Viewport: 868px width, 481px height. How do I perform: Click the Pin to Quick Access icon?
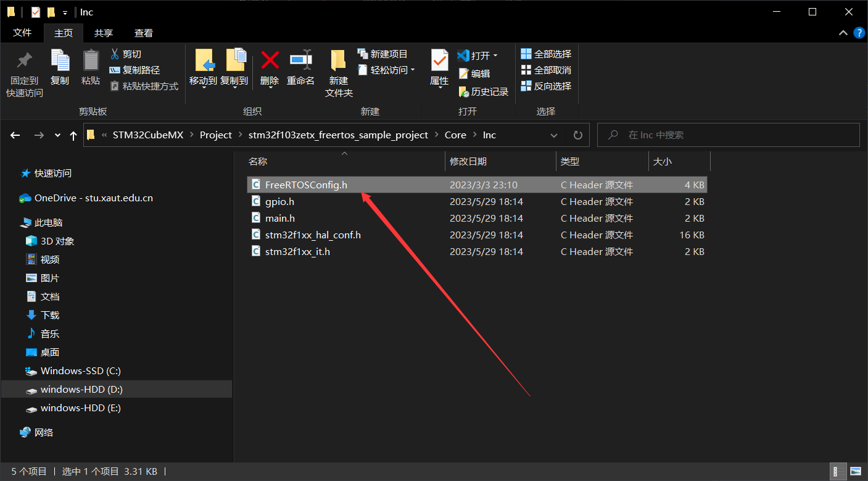tap(25, 61)
